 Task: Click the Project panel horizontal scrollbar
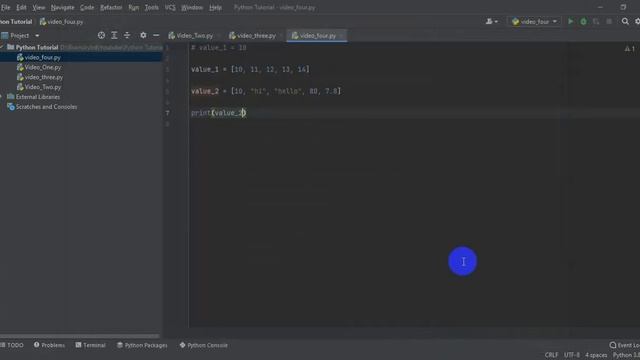(80, 336)
